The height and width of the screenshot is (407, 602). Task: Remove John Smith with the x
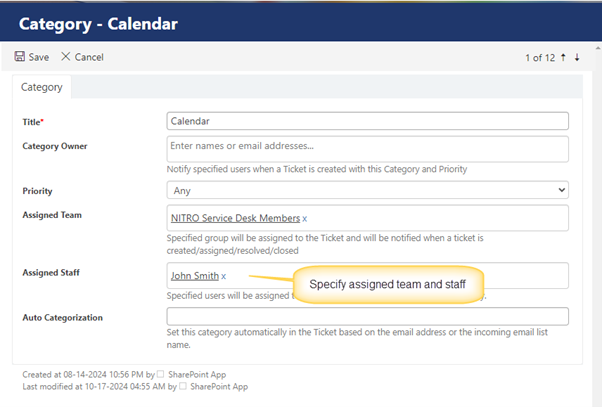click(x=223, y=276)
